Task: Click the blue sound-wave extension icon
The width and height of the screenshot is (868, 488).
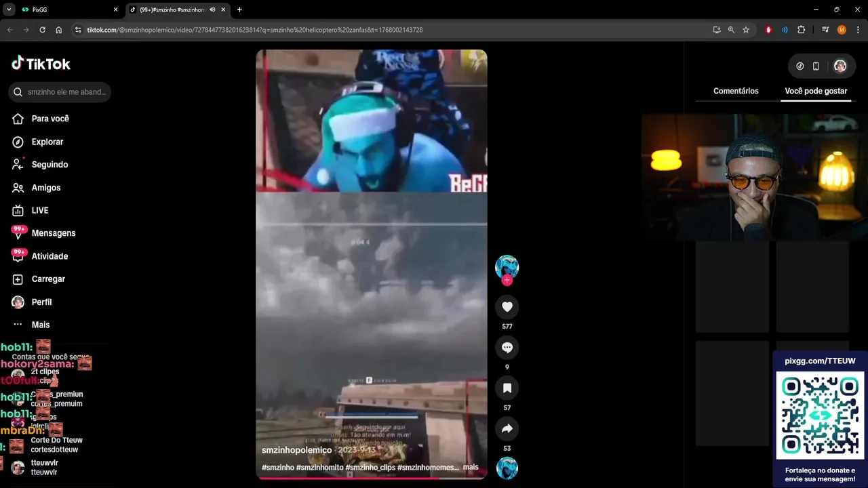Action: coord(785,30)
